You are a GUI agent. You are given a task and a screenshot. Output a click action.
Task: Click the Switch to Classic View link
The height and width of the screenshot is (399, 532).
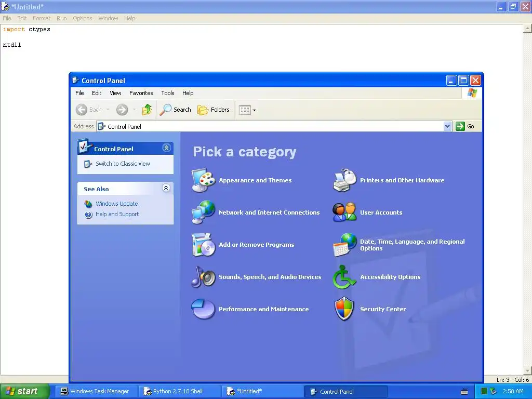point(123,164)
